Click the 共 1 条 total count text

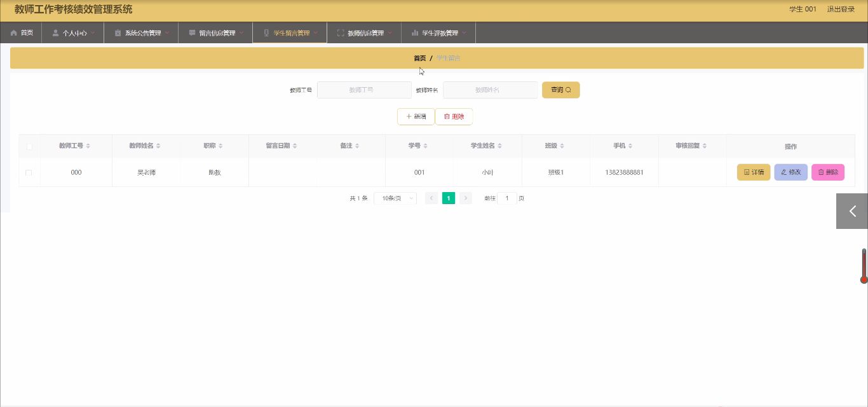pyautogui.click(x=358, y=198)
